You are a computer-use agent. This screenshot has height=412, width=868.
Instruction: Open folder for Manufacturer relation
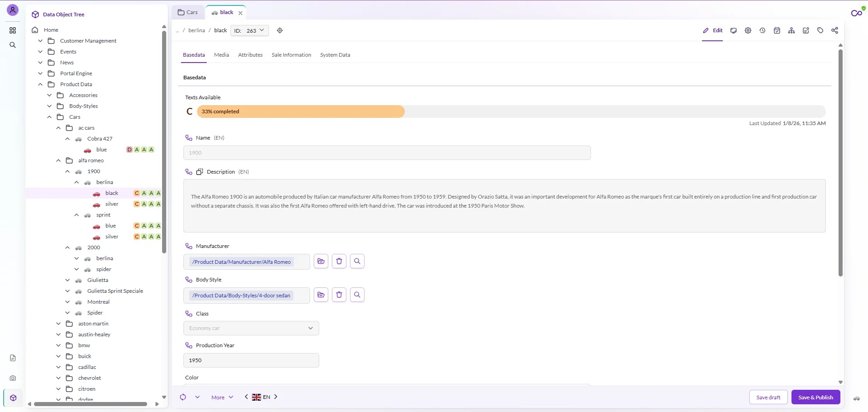pos(321,261)
